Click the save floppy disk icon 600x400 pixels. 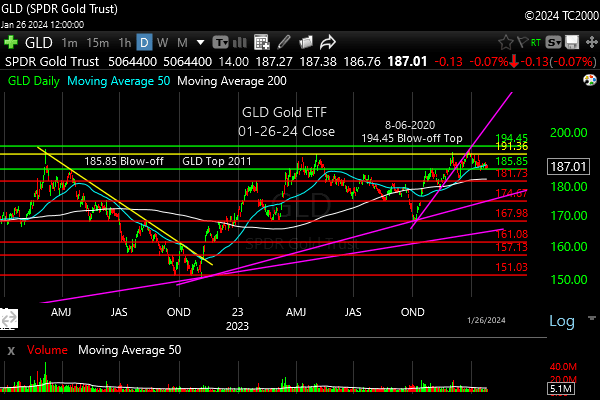[572, 42]
